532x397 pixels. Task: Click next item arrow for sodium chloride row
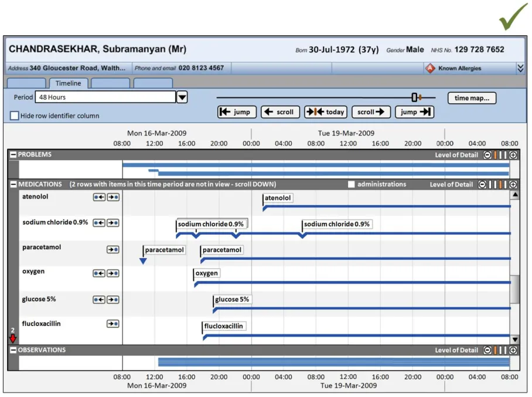113,223
